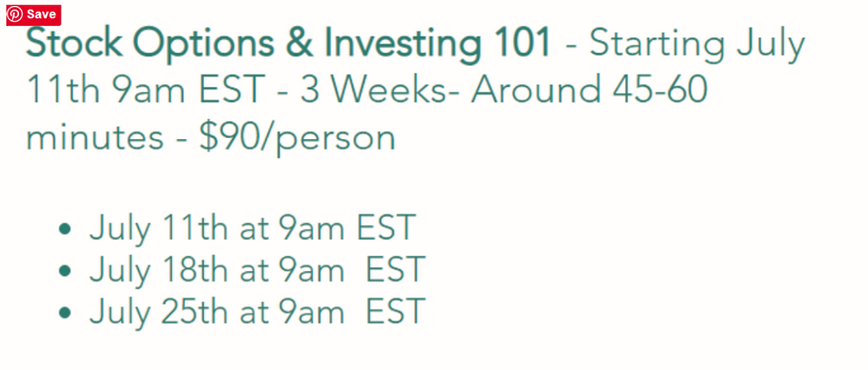Image resolution: width=868 pixels, height=370 pixels.
Task: Click the word minutes in the description
Action: click(x=95, y=137)
